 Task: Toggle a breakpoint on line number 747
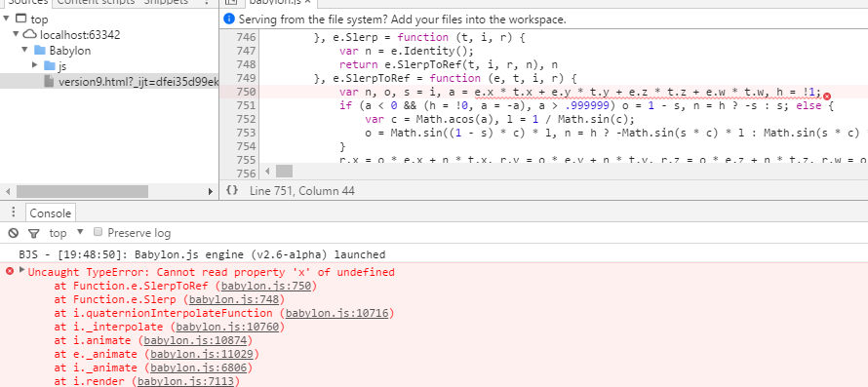click(247, 51)
